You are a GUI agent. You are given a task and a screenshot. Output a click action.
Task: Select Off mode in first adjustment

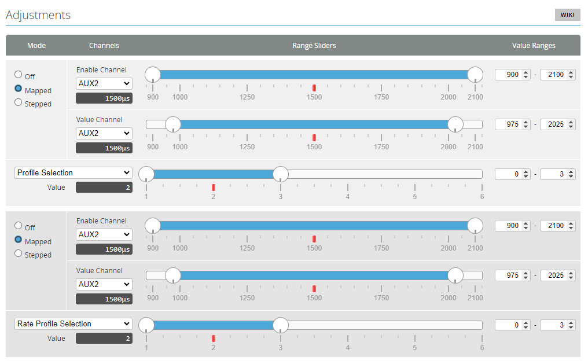point(19,75)
